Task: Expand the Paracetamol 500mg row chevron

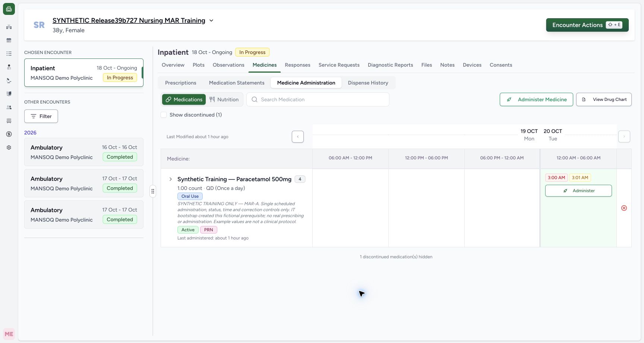Action: (171, 179)
